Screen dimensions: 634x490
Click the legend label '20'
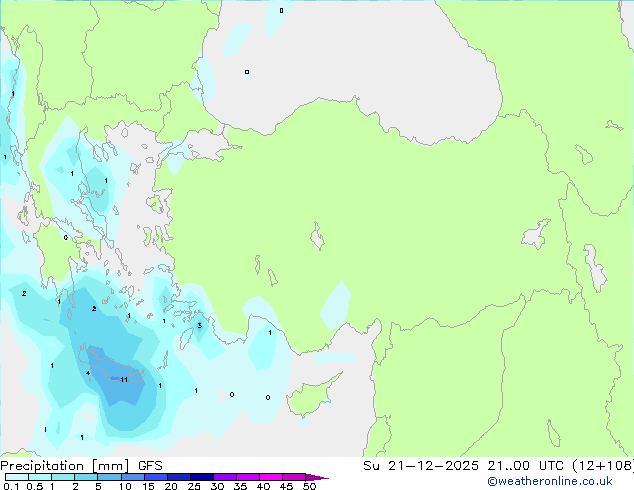[171, 486]
